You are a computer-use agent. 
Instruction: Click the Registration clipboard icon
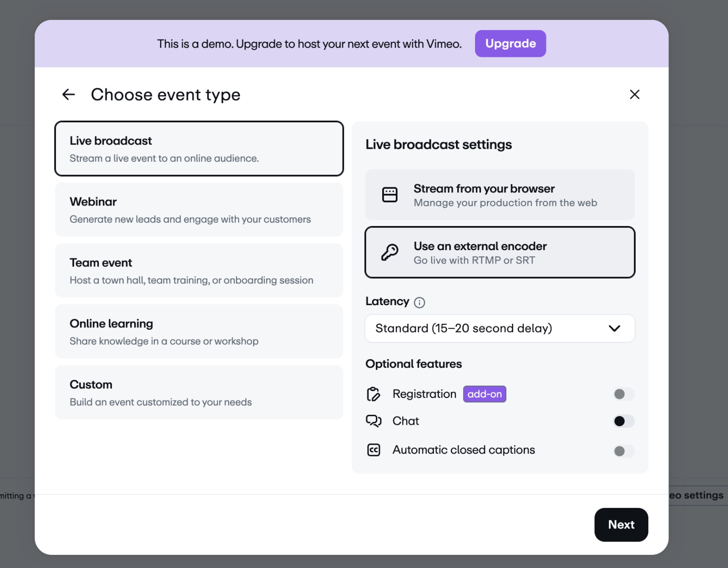point(373,394)
